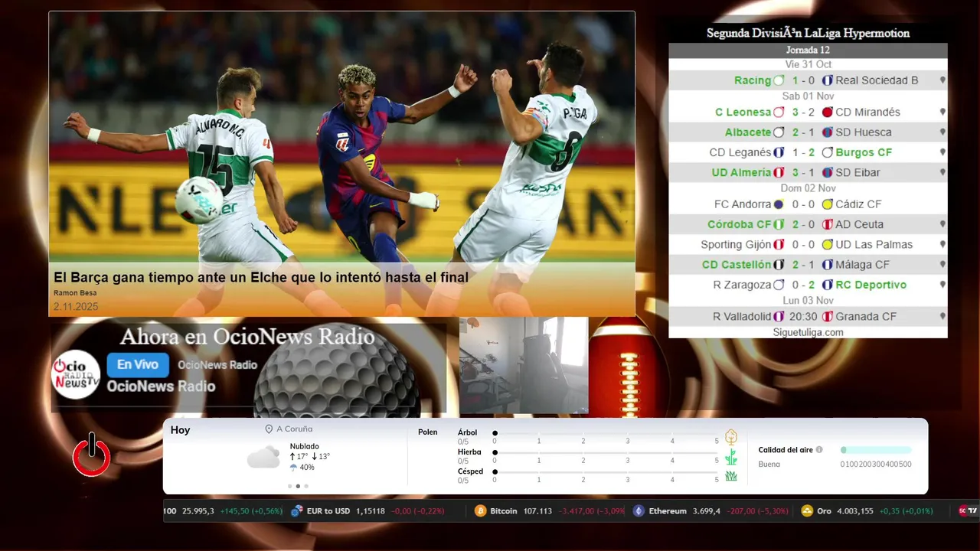
Task: Click the Calidad del aire info icon
Action: [819, 450]
